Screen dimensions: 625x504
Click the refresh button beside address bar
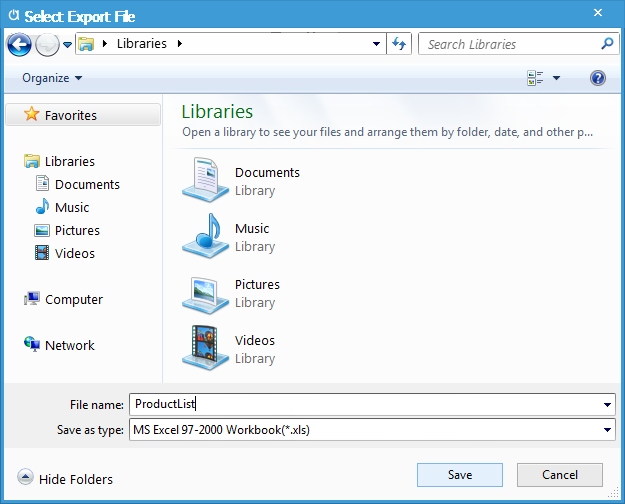pos(399,44)
